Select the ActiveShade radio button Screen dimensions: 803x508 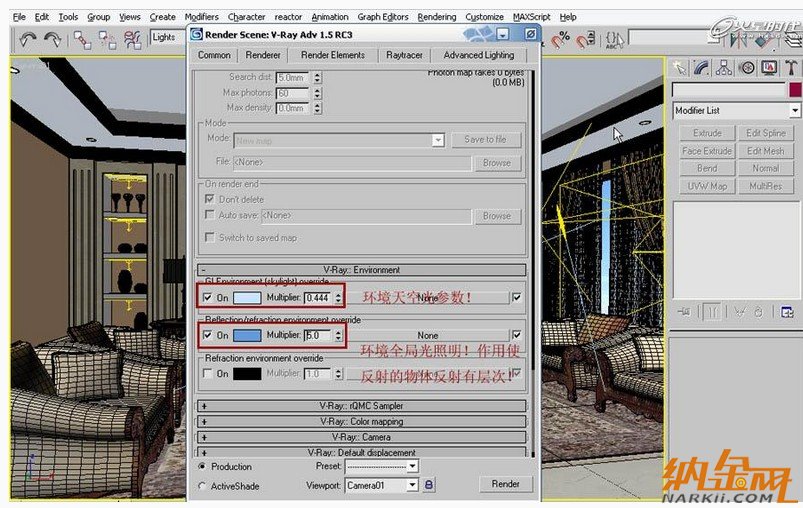pos(202,486)
